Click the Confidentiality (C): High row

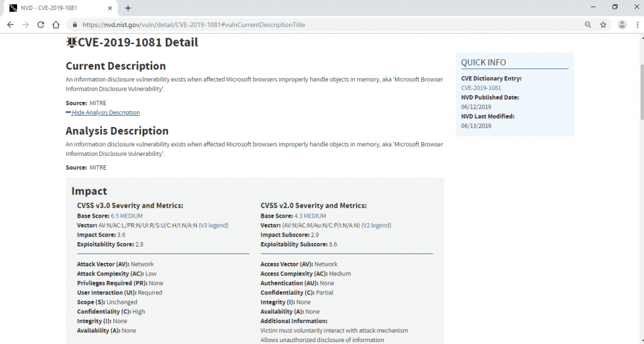click(111, 311)
